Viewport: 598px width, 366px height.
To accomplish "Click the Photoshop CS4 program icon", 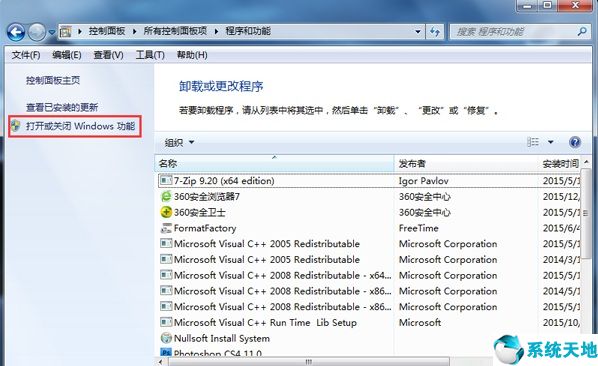I will tap(166, 352).
